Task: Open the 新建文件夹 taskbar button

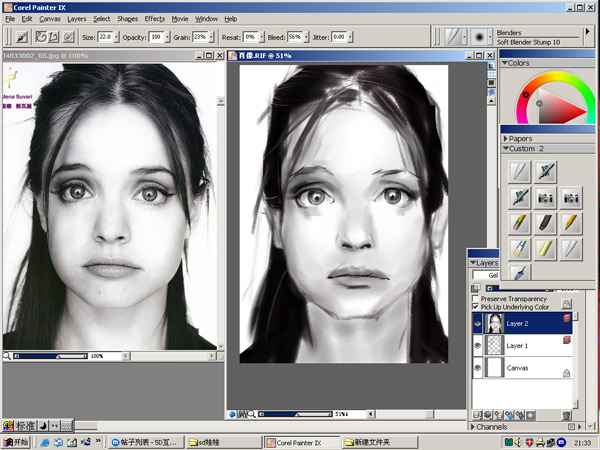Action: coord(379,443)
